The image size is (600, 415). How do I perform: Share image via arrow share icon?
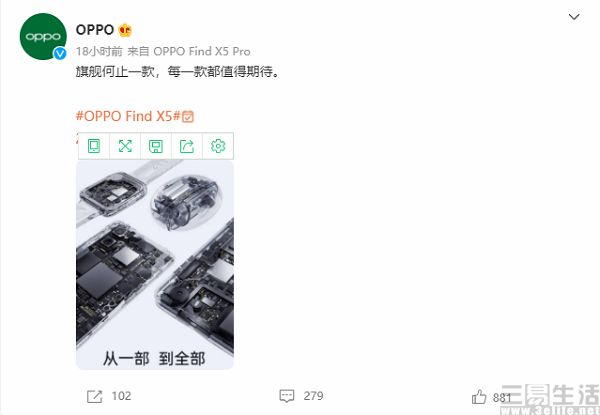[x=187, y=146]
